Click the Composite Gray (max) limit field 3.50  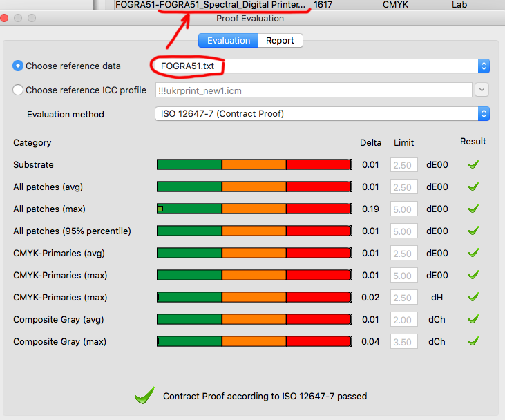(404, 341)
